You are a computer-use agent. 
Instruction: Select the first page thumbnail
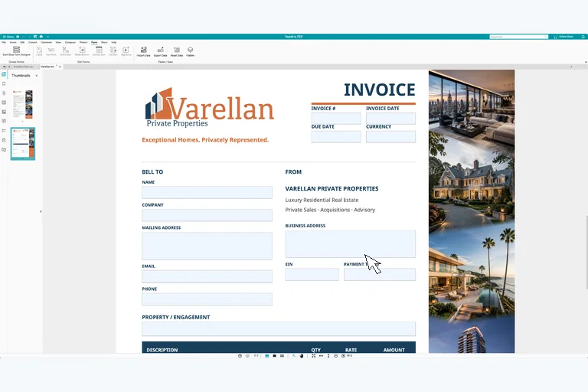click(x=23, y=104)
